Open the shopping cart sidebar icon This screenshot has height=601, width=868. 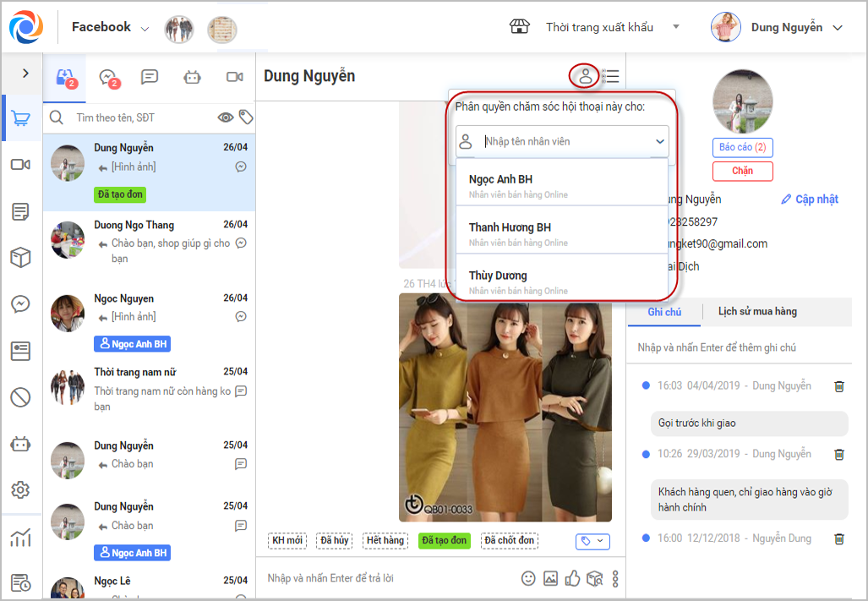[x=20, y=117]
